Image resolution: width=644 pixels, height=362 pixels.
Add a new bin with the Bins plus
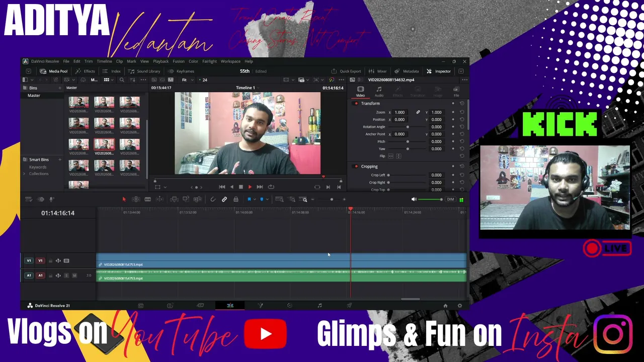pos(59,88)
